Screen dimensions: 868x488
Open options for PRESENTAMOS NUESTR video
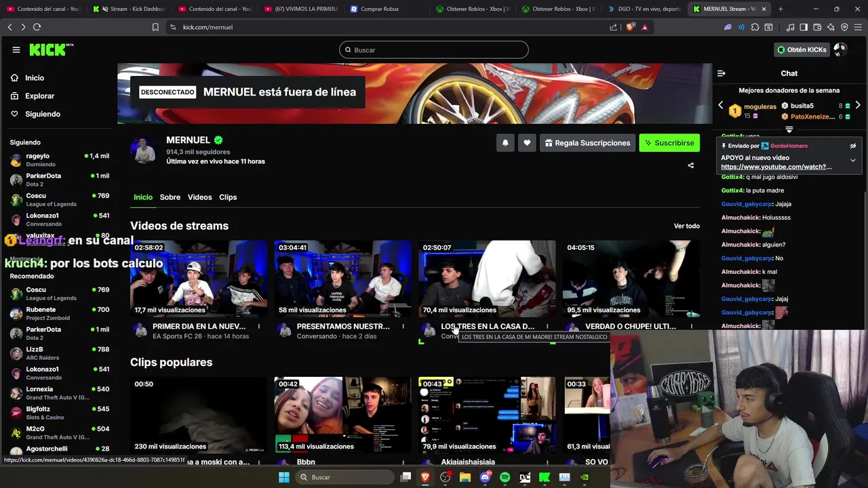pos(403,327)
